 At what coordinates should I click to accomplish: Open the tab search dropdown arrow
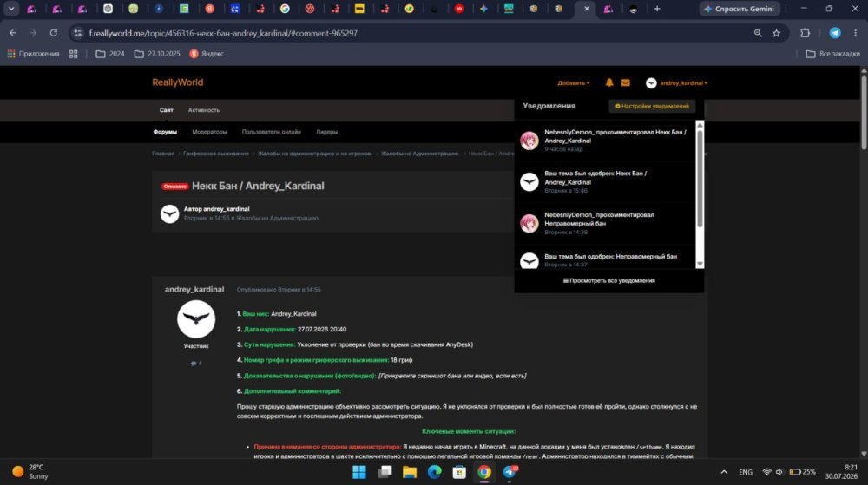(x=11, y=9)
